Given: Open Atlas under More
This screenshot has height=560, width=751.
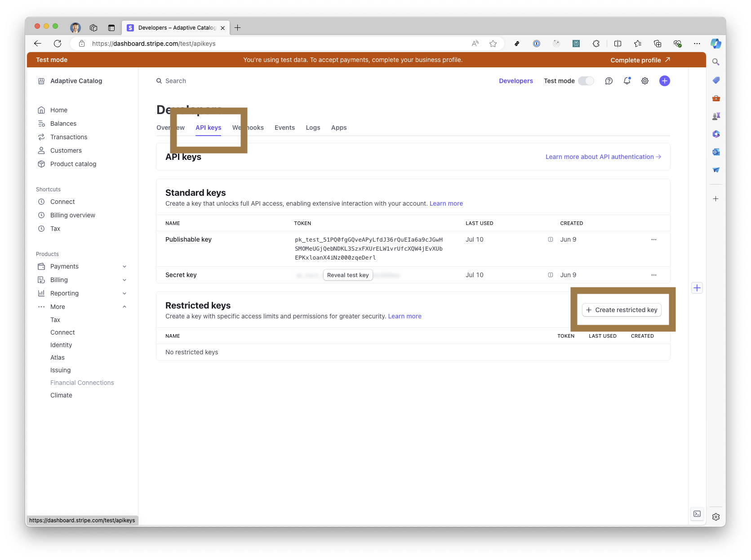Looking at the screenshot, I should (58, 357).
